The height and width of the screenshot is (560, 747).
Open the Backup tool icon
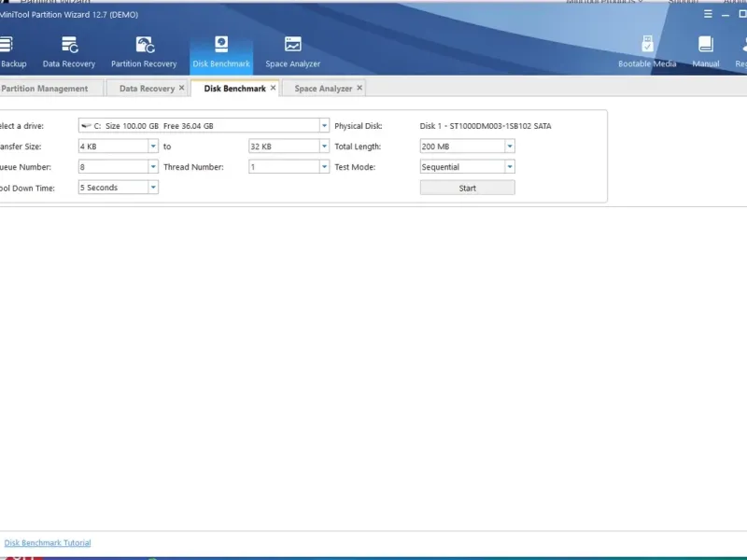coord(7,45)
